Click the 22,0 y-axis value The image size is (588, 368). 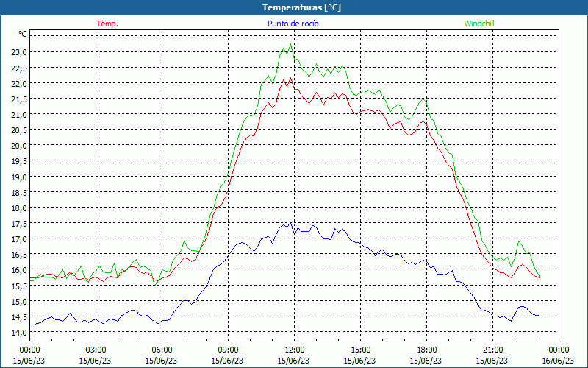pyautogui.click(x=19, y=83)
